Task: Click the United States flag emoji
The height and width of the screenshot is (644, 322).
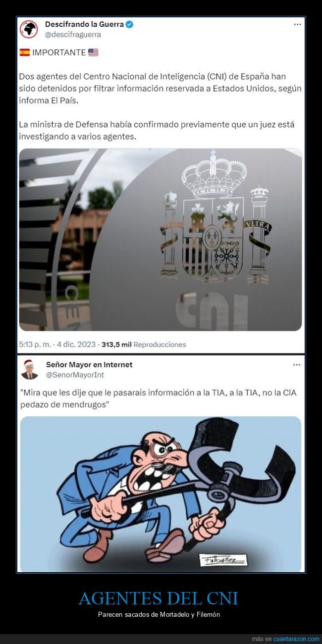Action: point(93,52)
